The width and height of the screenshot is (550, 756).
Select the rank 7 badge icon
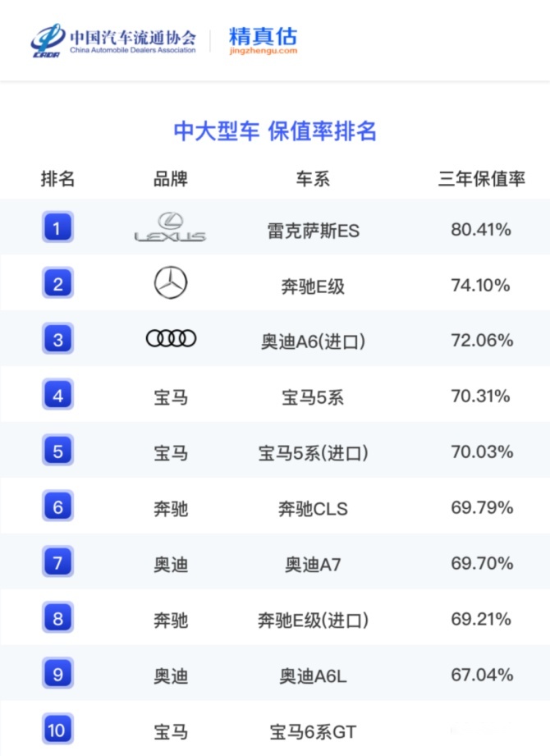57,561
